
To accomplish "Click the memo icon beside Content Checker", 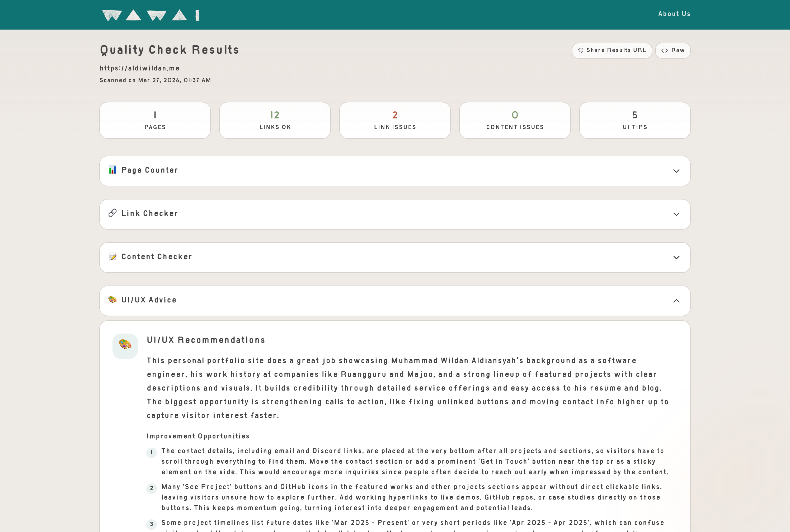I will coord(112,256).
